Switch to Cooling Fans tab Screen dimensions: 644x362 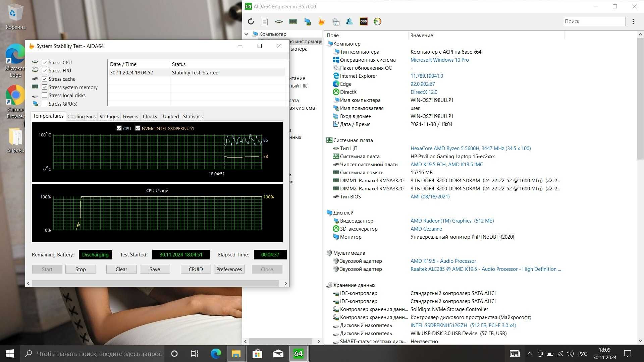point(81,117)
